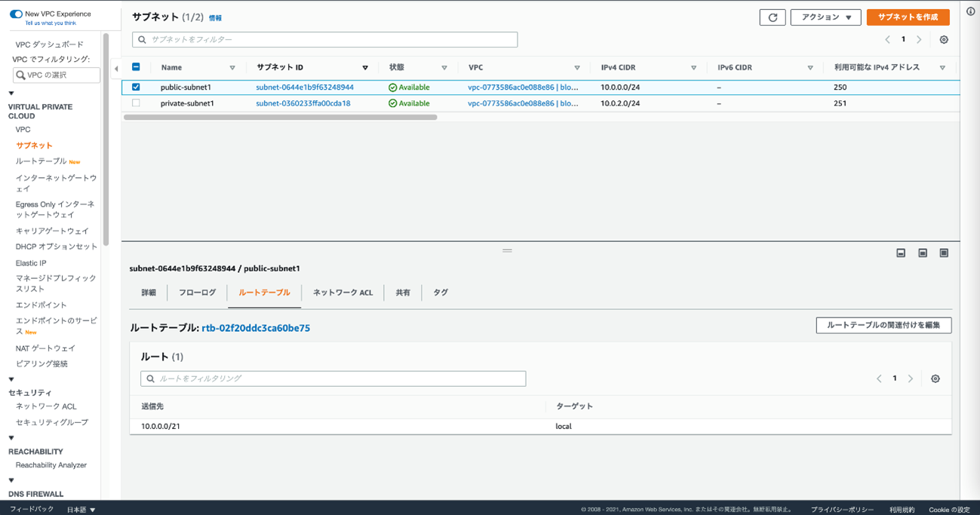Click the info circle icon at top right

click(971, 11)
